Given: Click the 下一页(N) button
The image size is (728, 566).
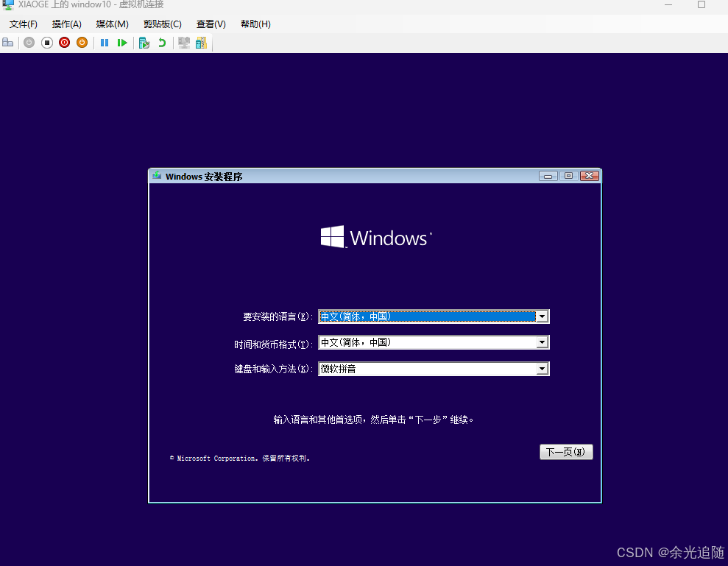Looking at the screenshot, I should pos(565,451).
